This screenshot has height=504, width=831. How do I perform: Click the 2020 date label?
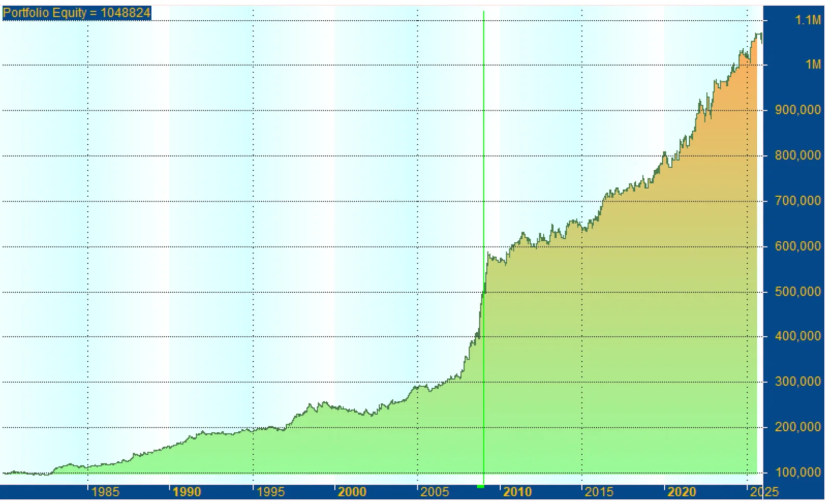point(682,492)
